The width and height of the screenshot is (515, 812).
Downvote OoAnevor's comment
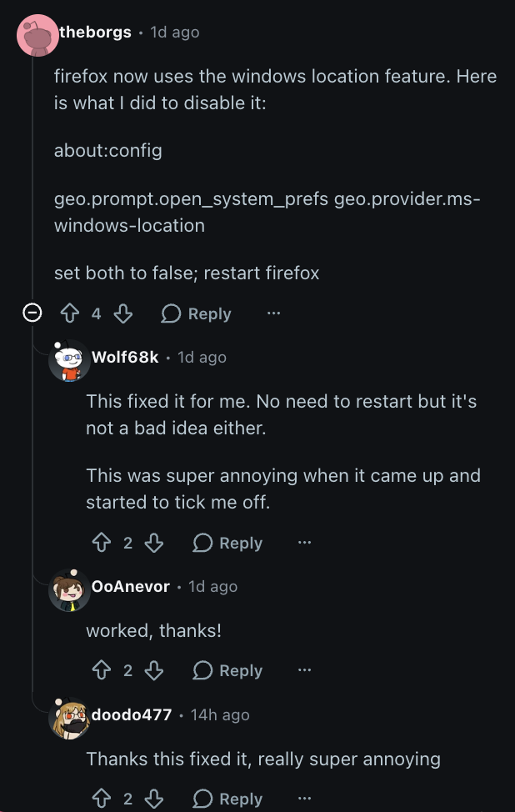(154, 670)
